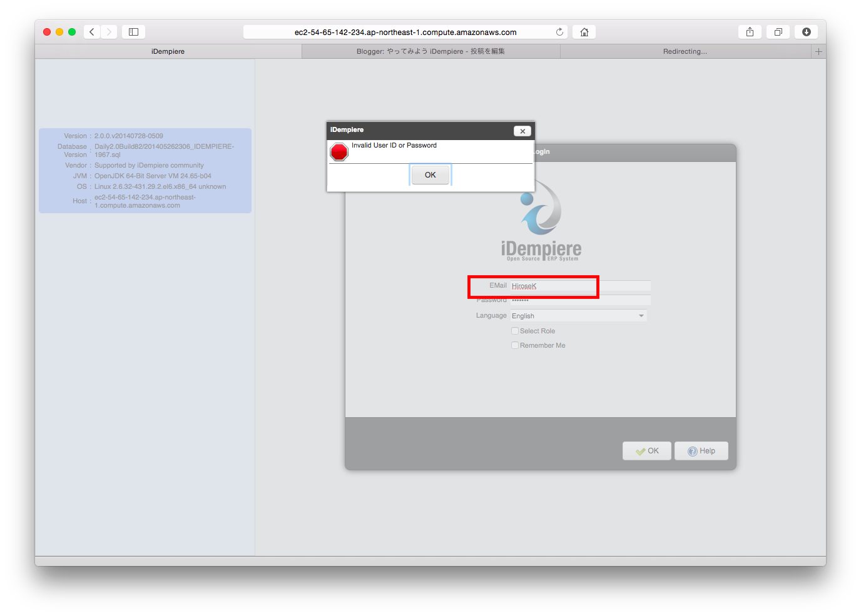The height and width of the screenshot is (616, 861).
Task: Click the green full-screen window button
Action: pos(72,32)
